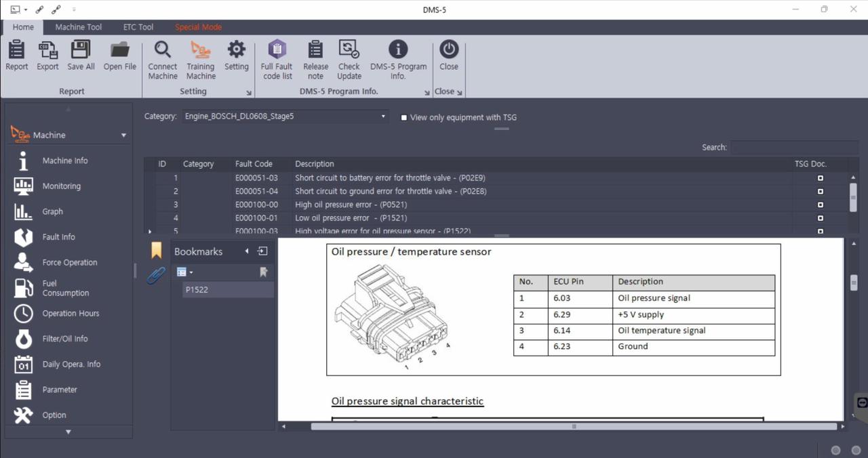The image size is (868, 458).
Task: Toggle TSG Doc checkbox for E000051-03
Action: pos(820,178)
